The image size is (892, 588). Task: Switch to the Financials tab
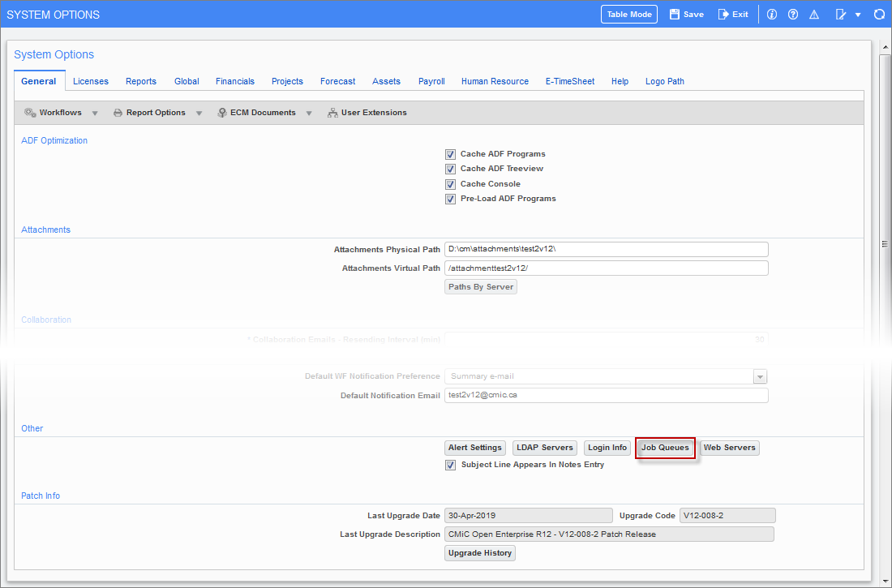(x=235, y=81)
